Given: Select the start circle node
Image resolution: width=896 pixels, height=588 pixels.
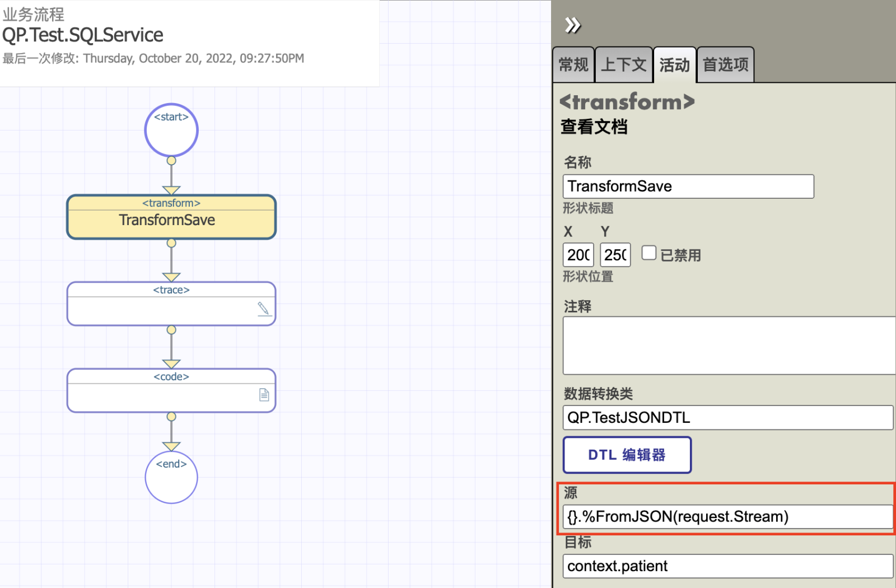Looking at the screenshot, I should (171, 130).
